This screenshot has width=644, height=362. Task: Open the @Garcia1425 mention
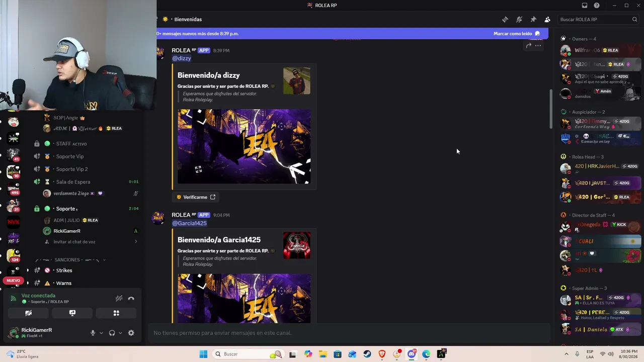coord(190,223)
